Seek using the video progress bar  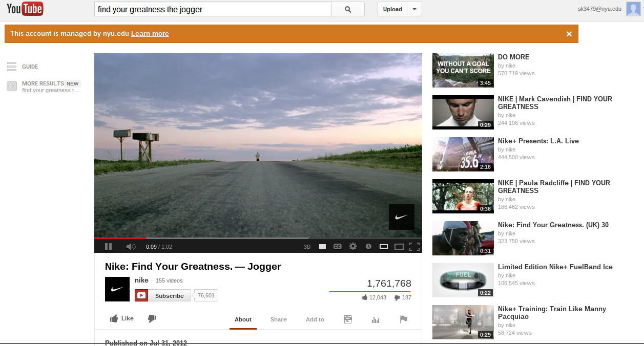point(258,238)
